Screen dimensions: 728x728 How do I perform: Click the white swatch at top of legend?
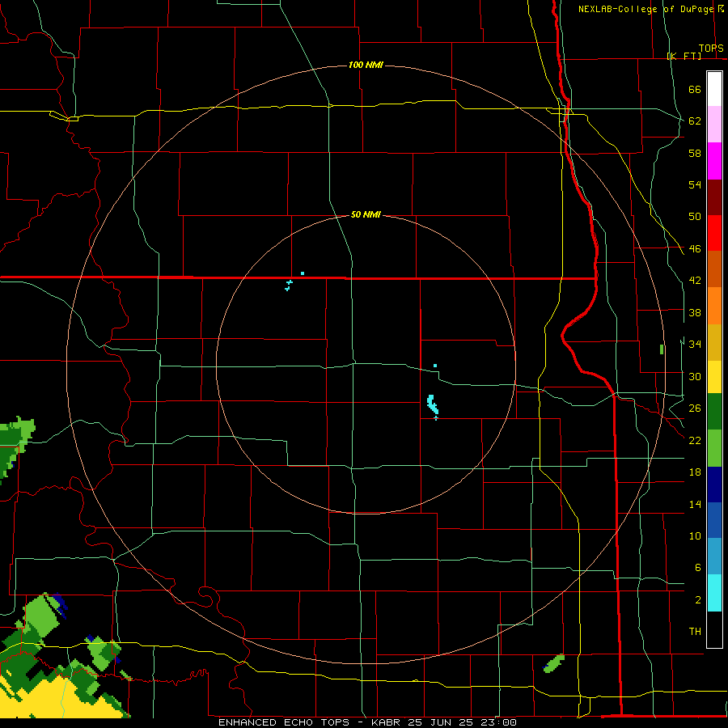pos(714,89)
